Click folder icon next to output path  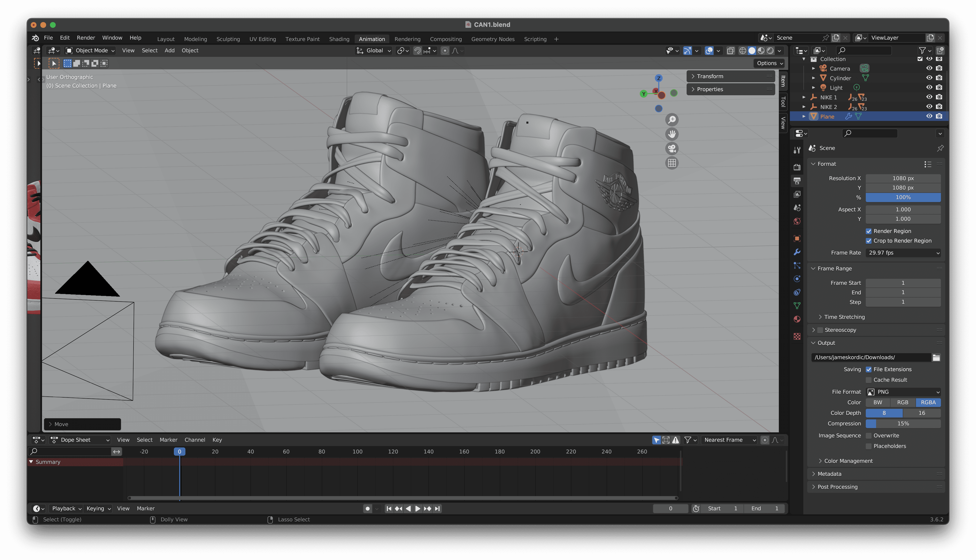pyautogui.click(x=936, y=357)
